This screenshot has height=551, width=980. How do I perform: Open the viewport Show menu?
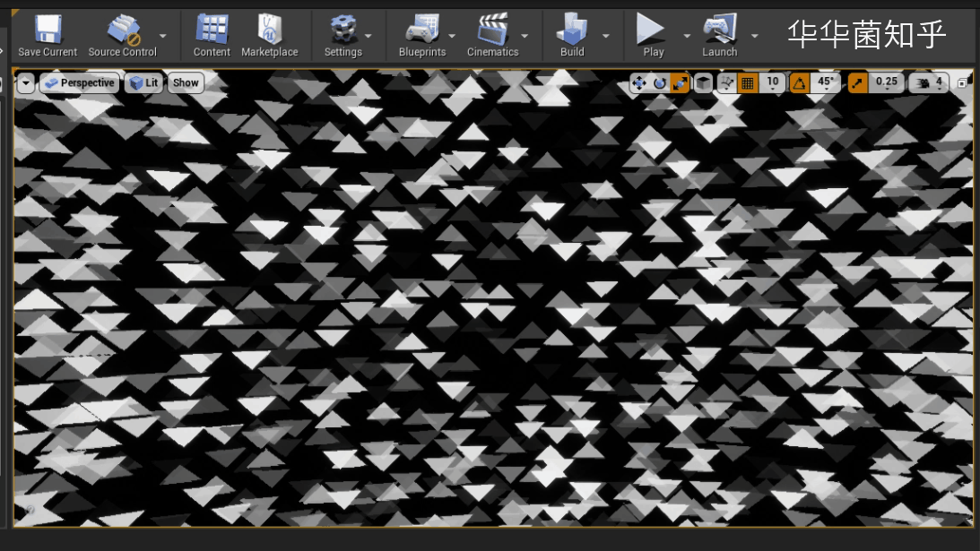coord(186,82)
